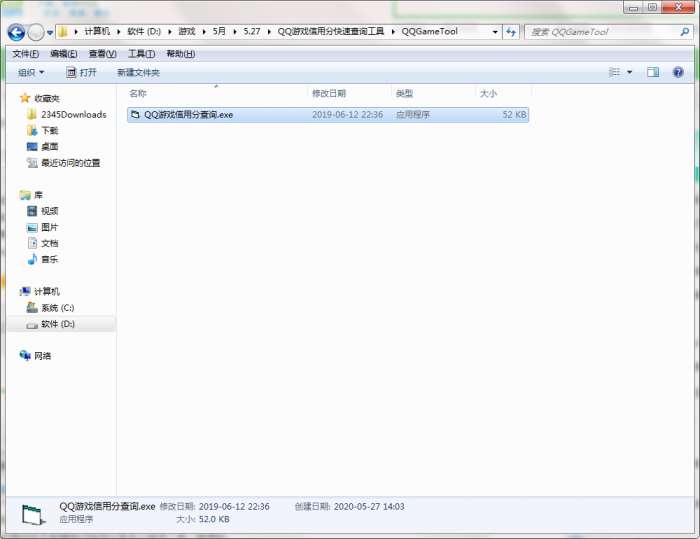Open 下载 in favorites
Screen dimensions: 700x539
click(x=50, y=131)
